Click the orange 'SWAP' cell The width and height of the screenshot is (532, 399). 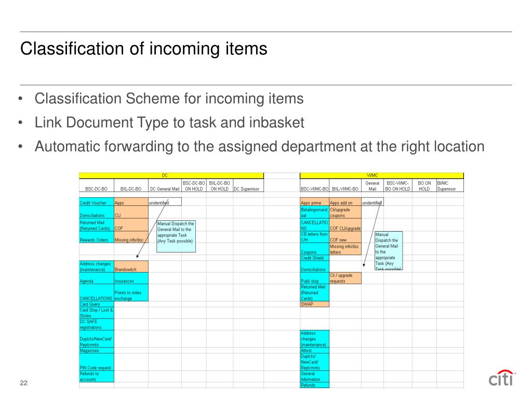314,304
